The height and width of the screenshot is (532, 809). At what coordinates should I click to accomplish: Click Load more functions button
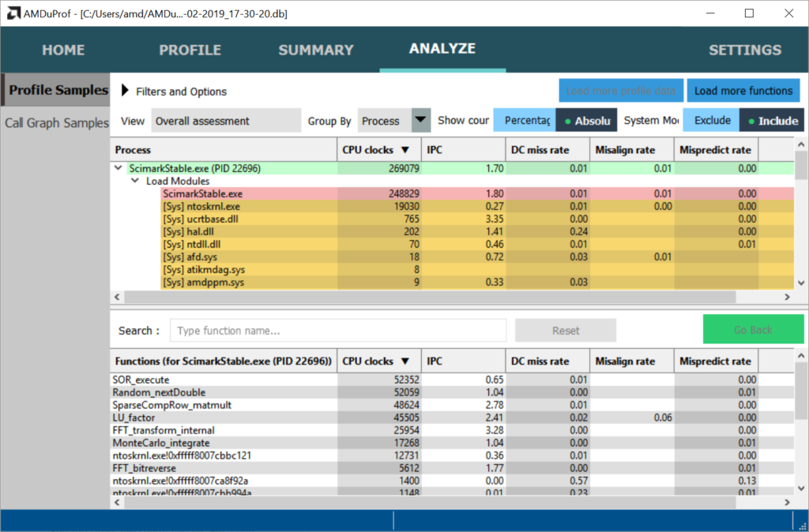point(743,91)
